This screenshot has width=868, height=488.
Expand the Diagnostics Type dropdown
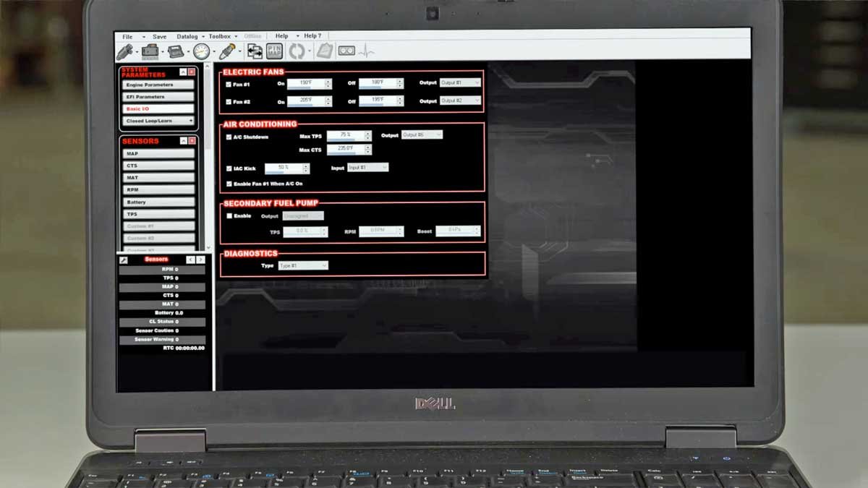click(303, 266)
